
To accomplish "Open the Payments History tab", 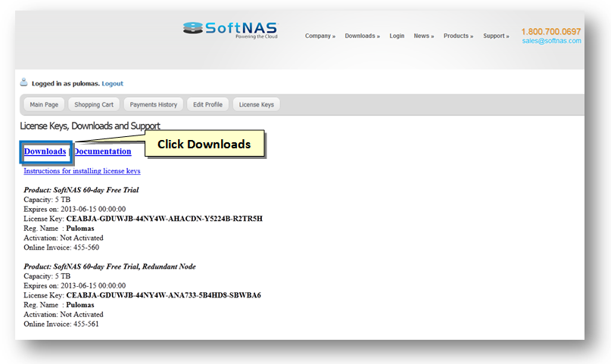I will point(154,104).
